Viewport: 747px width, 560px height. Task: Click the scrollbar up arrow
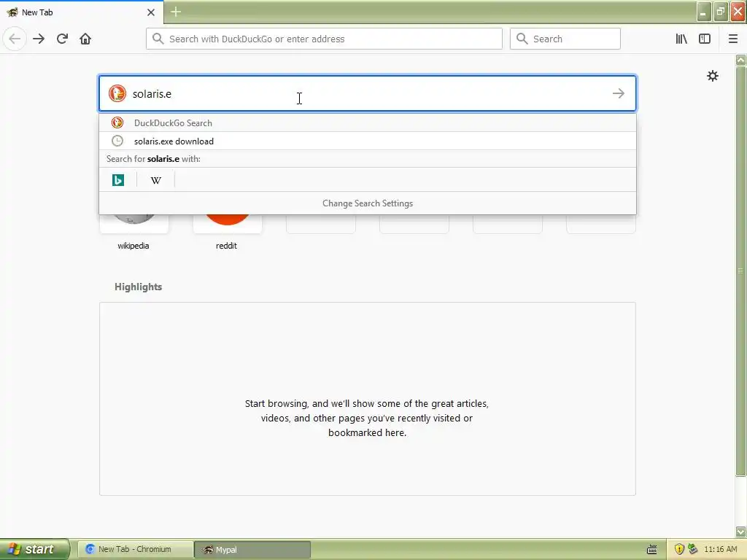pyautogui.click(x=740, y=60)
